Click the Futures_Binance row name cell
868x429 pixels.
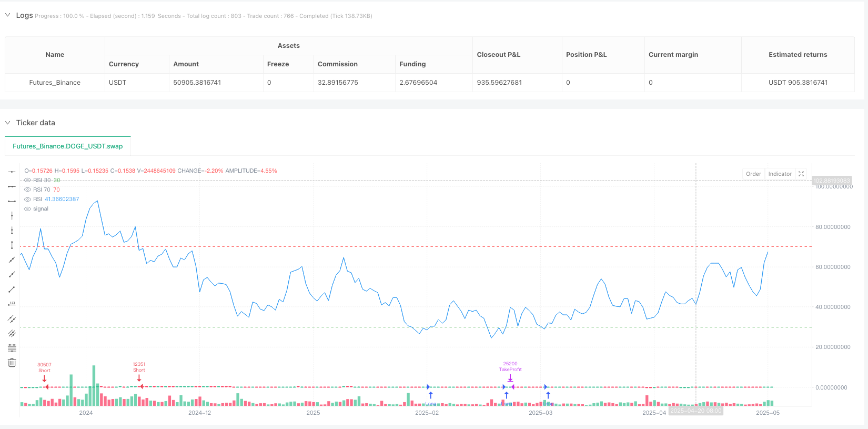55,83
